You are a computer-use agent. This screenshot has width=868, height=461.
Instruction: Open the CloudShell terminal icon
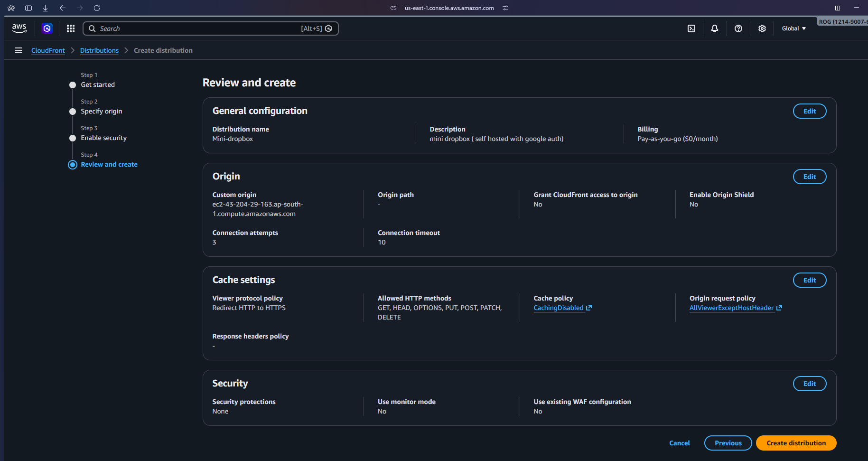(x=691, y=28)
